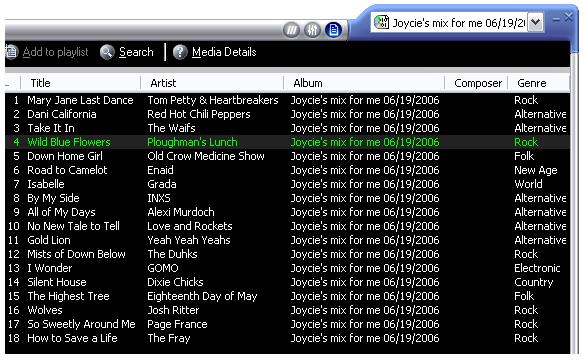The image size is (583, 360).
Task: Click artist The Duhks
Action: click(x=172, y=254)
